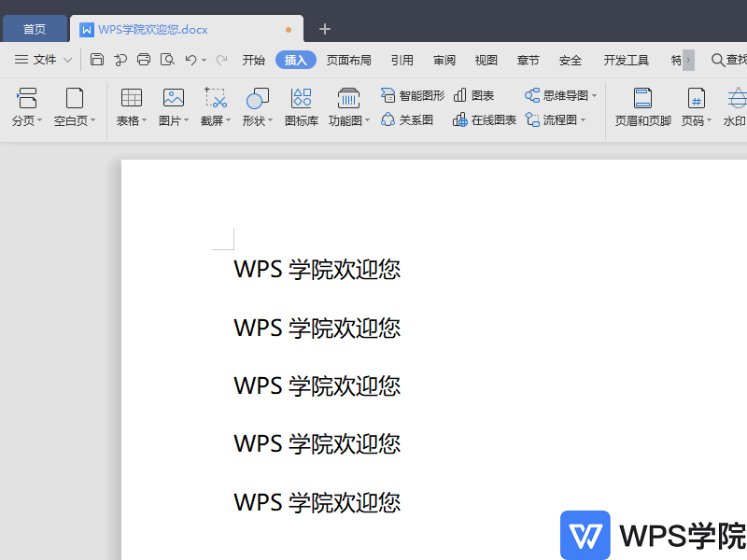
Task: Click the 查找 search magnifier icon
Action: pos(717,60)
